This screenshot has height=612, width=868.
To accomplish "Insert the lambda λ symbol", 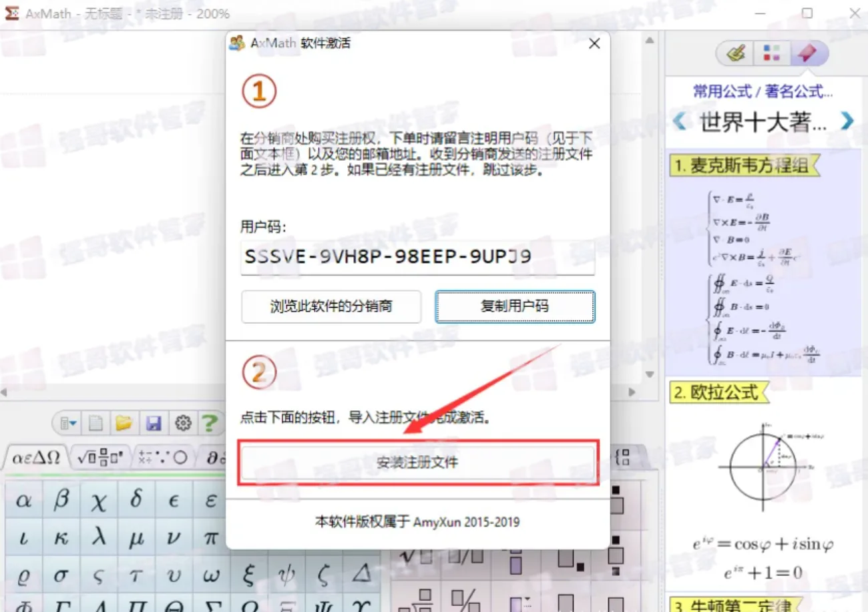I will click(x=99, y=538).
